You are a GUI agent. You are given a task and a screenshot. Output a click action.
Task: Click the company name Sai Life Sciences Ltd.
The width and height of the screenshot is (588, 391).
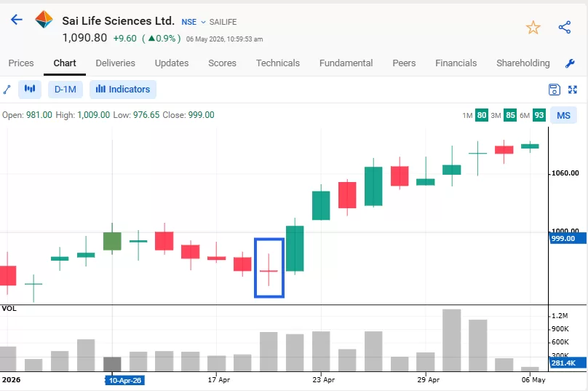click(x=118, y=21)
